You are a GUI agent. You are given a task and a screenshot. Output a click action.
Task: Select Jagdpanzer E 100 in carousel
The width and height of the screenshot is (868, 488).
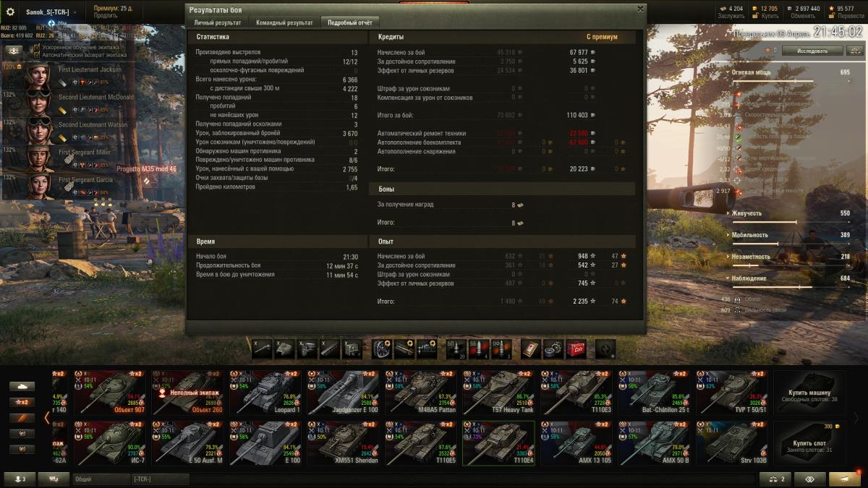click(342, 393)
